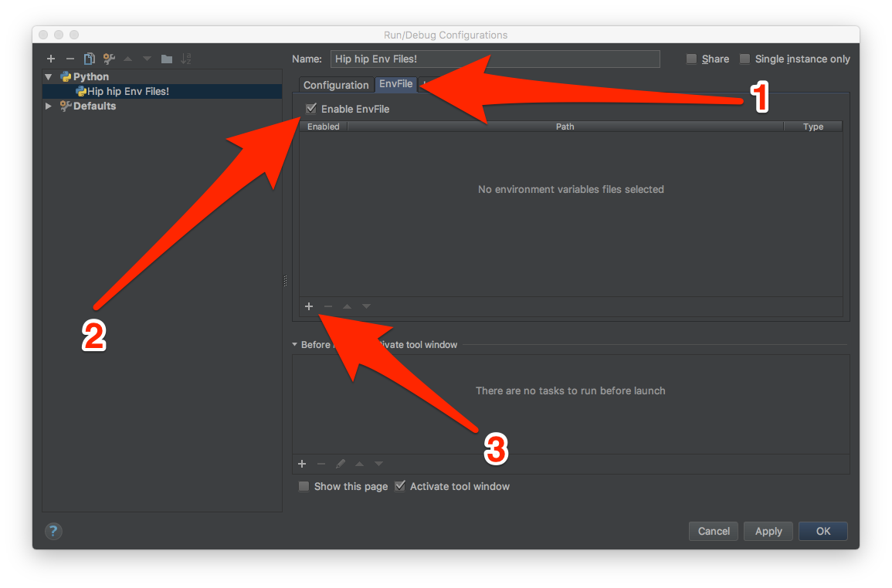The height and width of the screenshot is (588, 892).
Task: Select the Defaults tree label
Action: point(94,106)
